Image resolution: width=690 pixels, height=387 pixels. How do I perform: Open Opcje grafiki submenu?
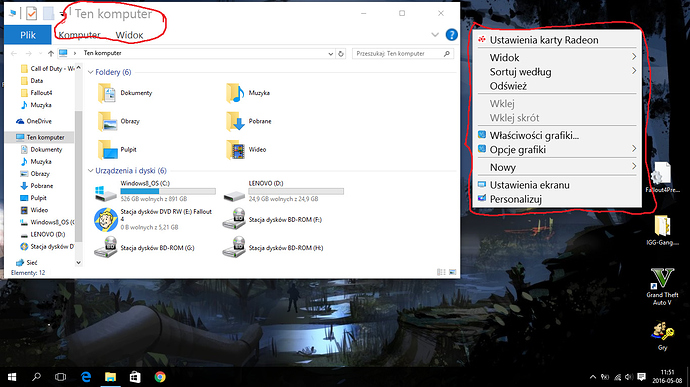click(557, 149)
